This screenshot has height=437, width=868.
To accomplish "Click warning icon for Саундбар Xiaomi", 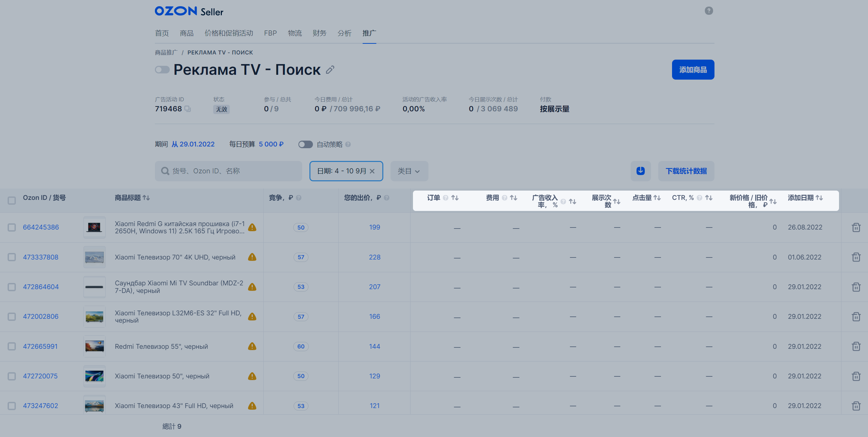I will click(x=252, y=287).
